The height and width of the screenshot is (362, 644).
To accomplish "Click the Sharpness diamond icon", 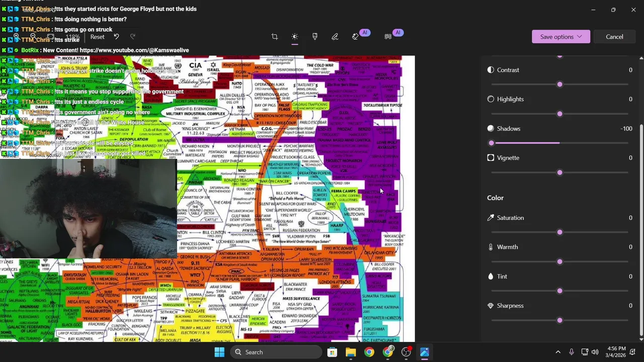I will 491,306.
